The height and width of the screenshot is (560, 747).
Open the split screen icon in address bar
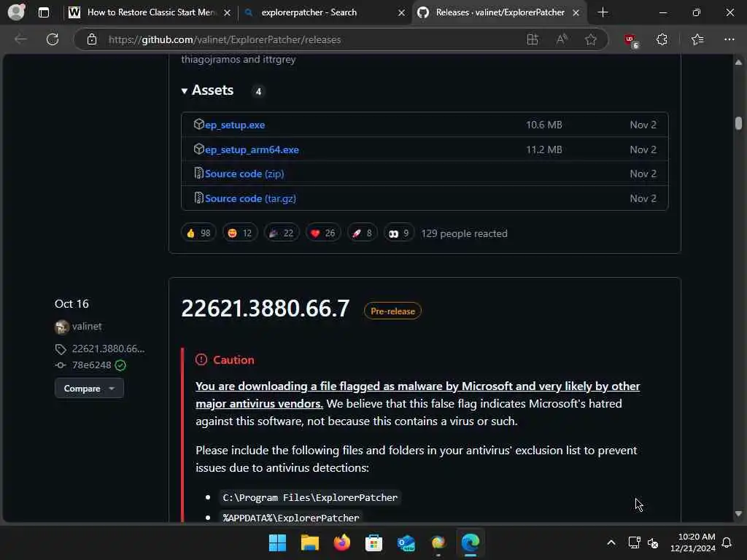(x=533, y=39)
